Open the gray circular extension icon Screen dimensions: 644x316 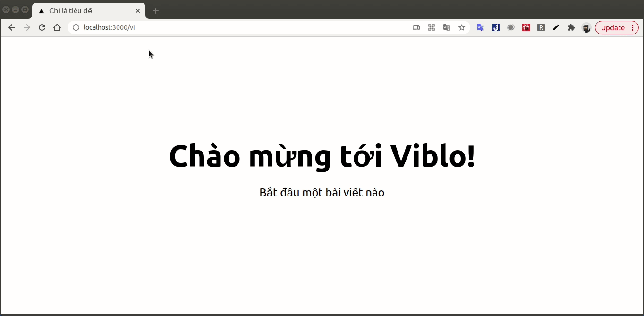(510, 27)
